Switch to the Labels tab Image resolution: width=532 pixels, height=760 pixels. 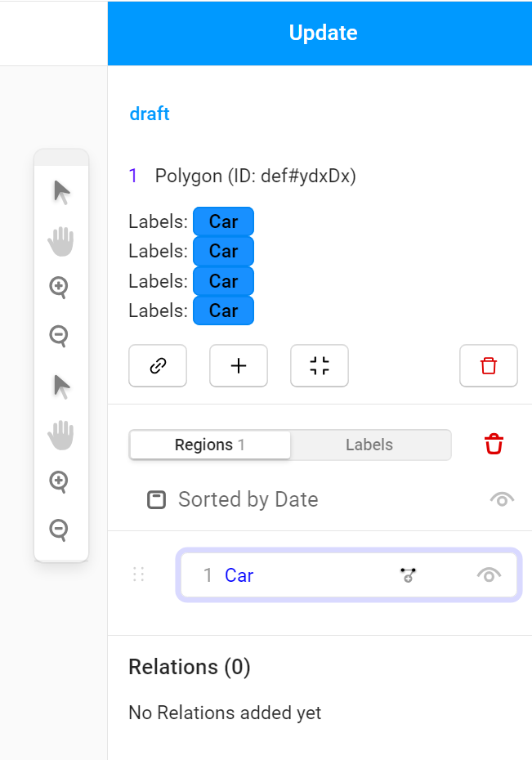[369, 445]
